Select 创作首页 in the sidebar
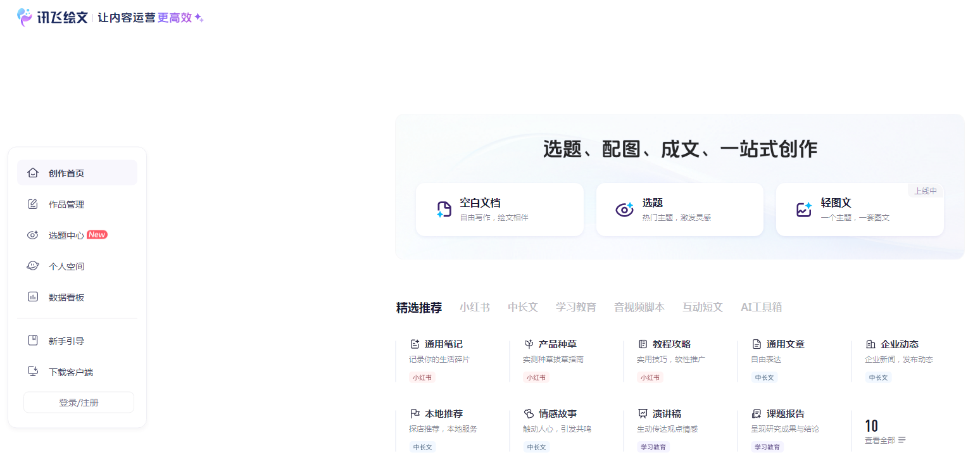 click(66, 172)
